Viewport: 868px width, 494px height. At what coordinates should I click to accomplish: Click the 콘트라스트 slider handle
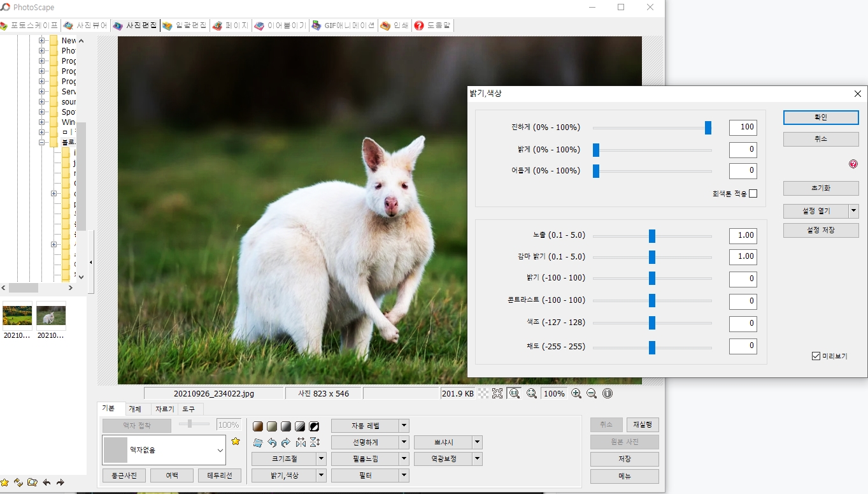652,300
